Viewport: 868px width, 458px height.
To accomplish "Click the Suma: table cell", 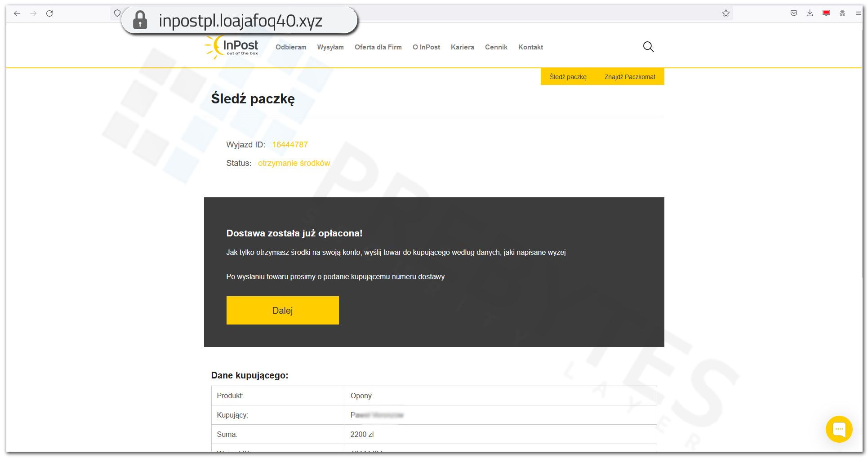I will 278,435.
